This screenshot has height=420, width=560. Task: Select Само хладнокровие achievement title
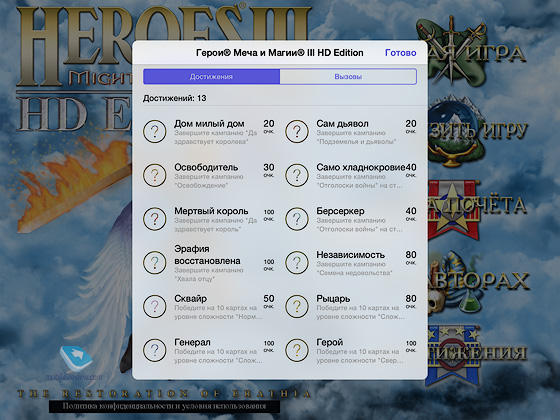click(x=361, y=167)
